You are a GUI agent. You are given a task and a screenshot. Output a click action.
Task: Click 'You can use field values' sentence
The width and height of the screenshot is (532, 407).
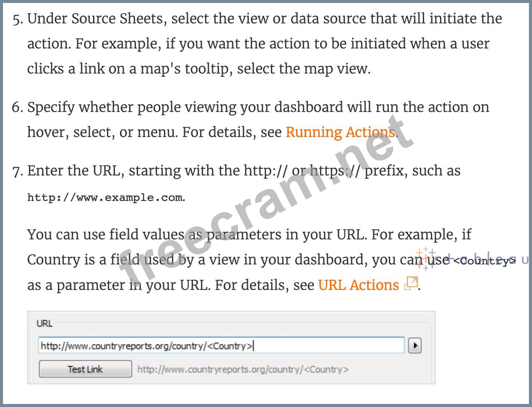coord(105,235)
